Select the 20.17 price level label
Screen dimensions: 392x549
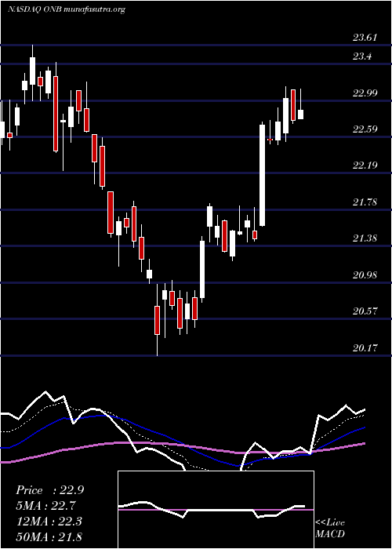[x=365, y=347]
